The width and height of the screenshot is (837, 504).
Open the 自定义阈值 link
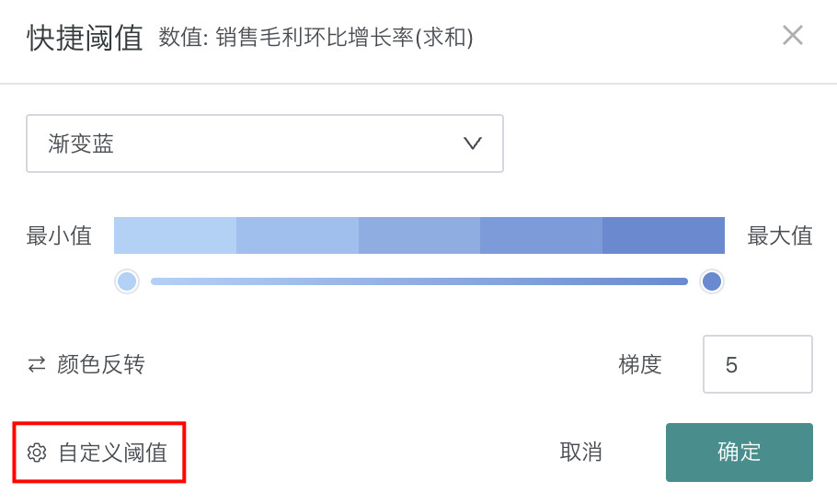click(x=112, y=452)
